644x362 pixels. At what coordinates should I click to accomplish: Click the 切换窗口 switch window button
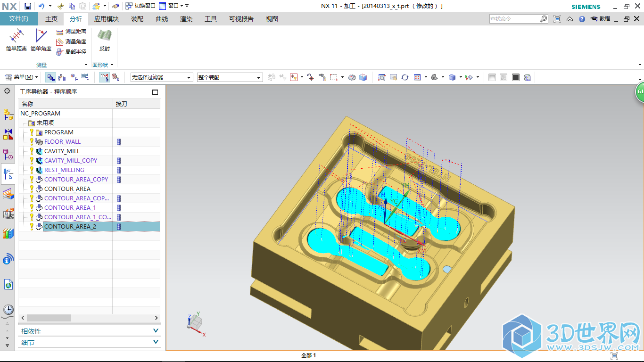[141, 6]
